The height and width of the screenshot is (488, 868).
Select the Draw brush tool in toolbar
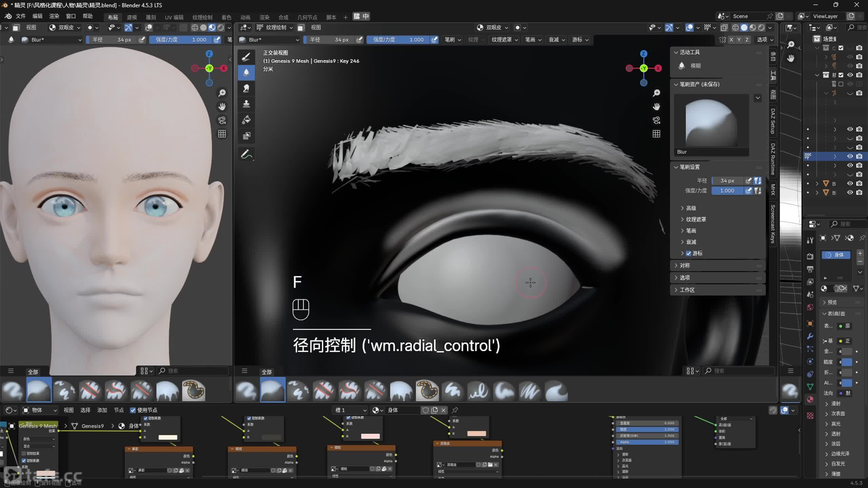(x=246, y=57)
